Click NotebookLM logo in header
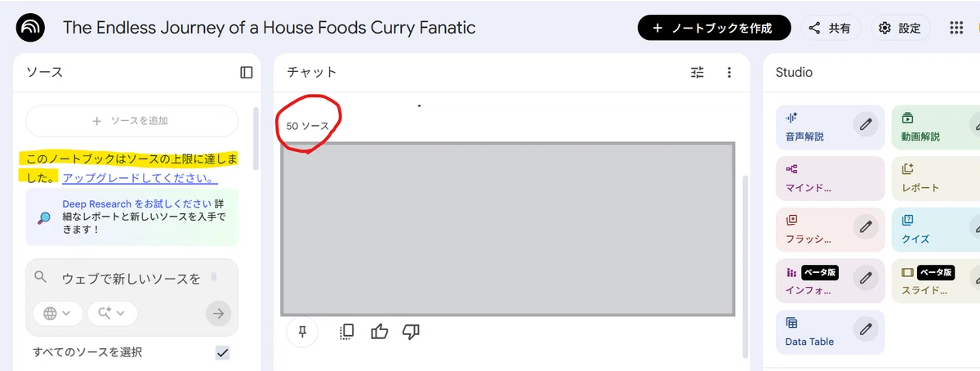Image resolution: width=980 pixels, height=371 pixels. pyautogui.click(x=32, y=28)
